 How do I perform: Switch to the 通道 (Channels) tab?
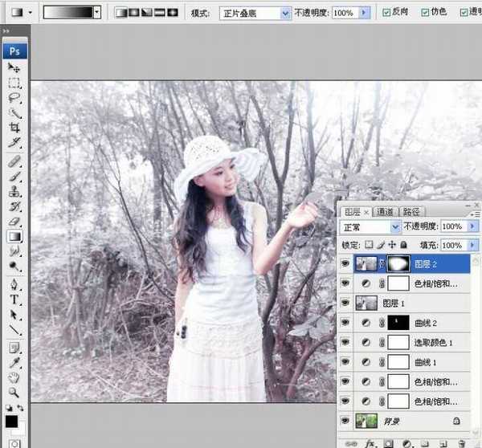tap(384, 212)
